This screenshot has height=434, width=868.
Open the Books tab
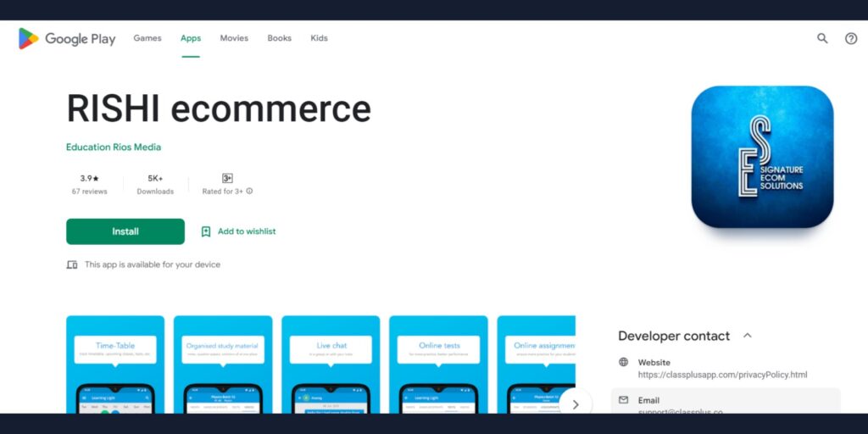pyautogui.click(x=279, y=38)
